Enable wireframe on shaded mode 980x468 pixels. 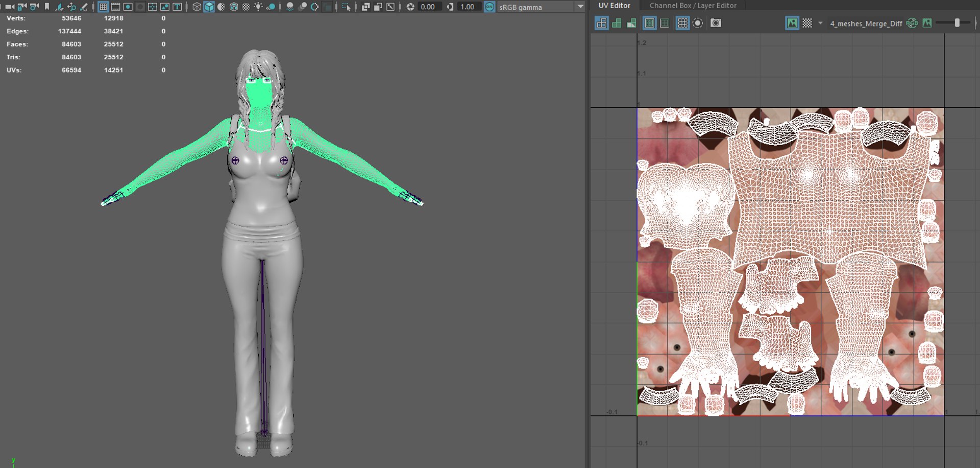[234, 7]
